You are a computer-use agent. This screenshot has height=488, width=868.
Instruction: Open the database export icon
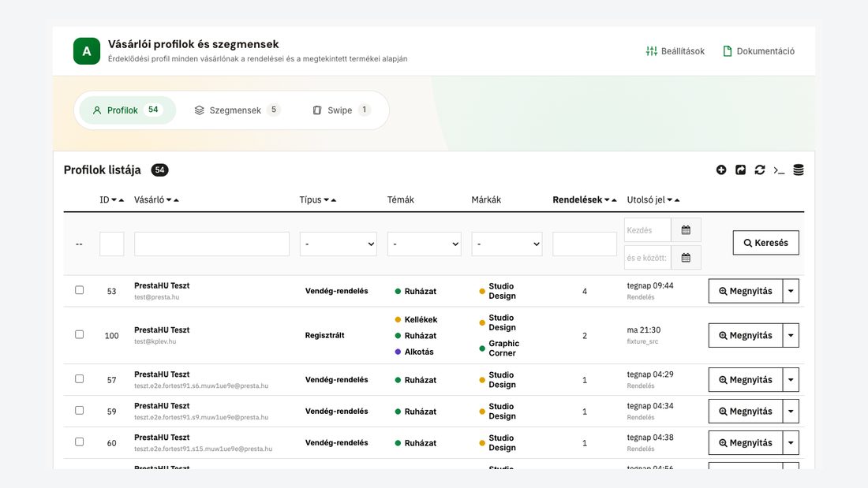799,169
